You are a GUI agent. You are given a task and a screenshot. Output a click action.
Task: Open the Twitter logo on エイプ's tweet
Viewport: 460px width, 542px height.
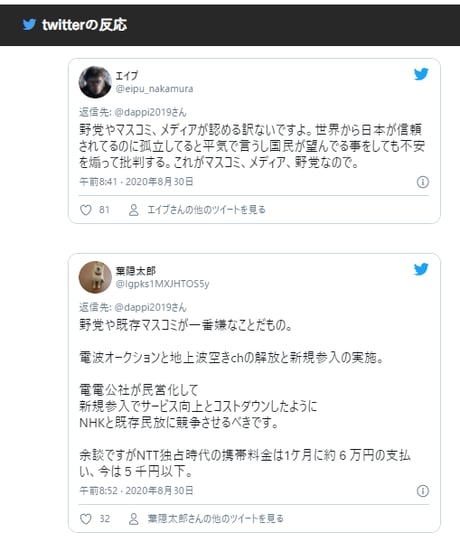click(x=421, y=74)
